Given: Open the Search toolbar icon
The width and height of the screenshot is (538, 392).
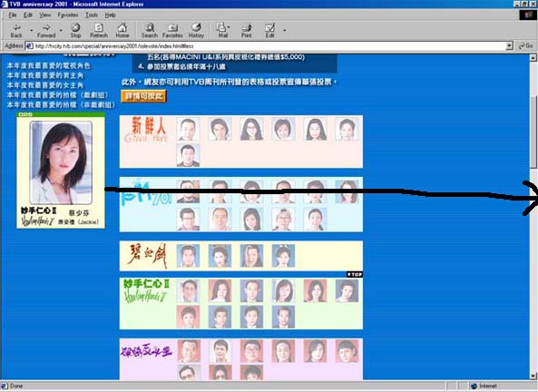Looking at the screenshot, I should (150, 30).
